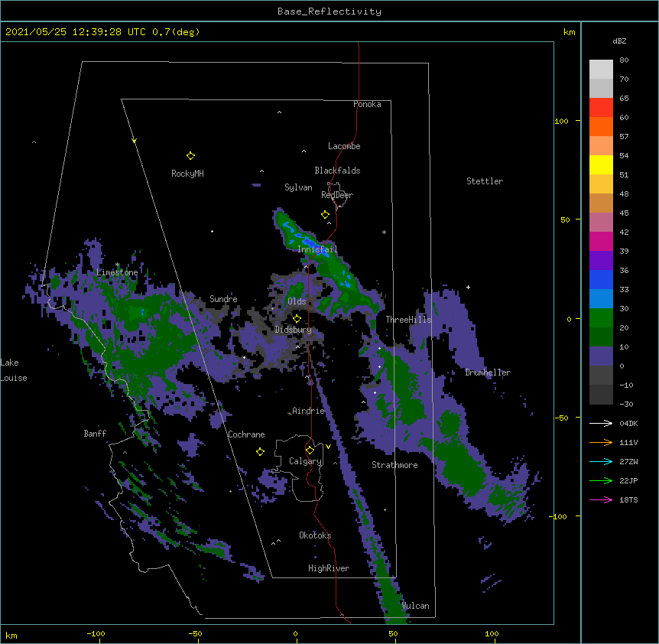The height and width of the screenshot is (644, 659).
Task: Click the red 65 dBZ colorbar swatch
Action: [x=601, y=107]
